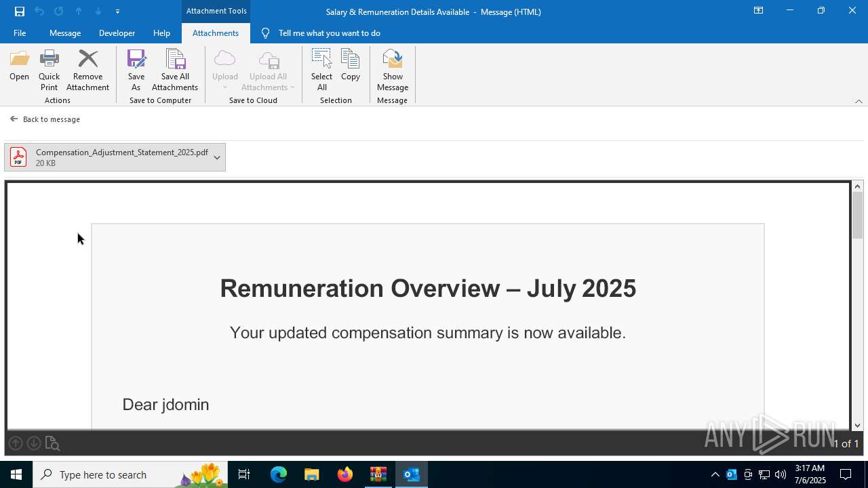The height and width of the screenshot is (488, 868).
Task: Go to previous page in PDF preview
Action: click(x=16, y=443)
